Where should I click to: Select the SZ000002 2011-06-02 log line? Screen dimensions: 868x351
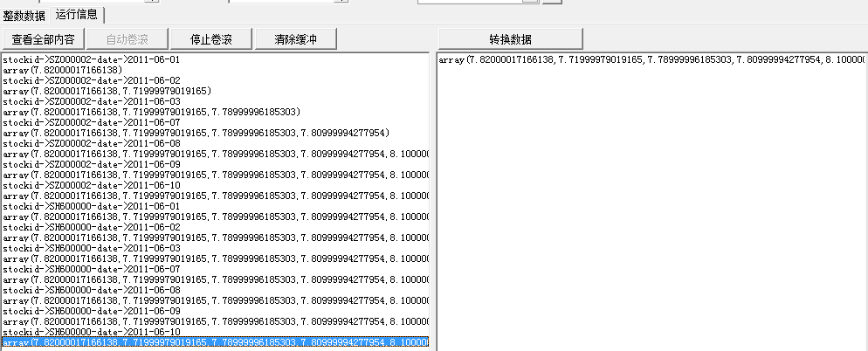[91, 80]
